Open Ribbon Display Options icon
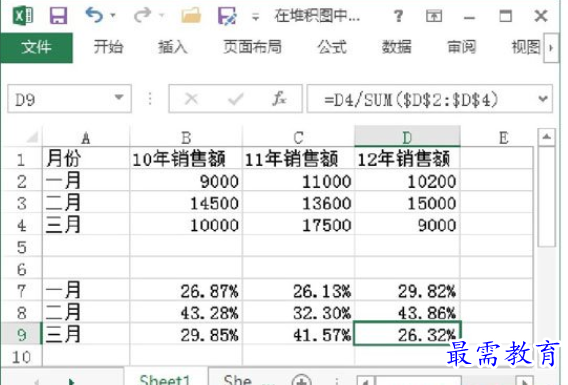 pyautogui.click(x=434, y=16)
